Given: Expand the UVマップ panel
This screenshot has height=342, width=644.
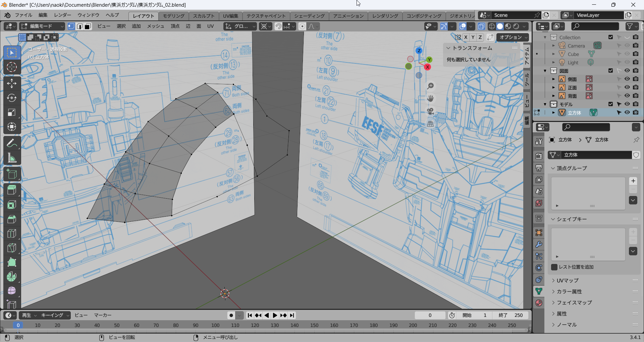Looking at the screenshot, I should click(568, 280).
